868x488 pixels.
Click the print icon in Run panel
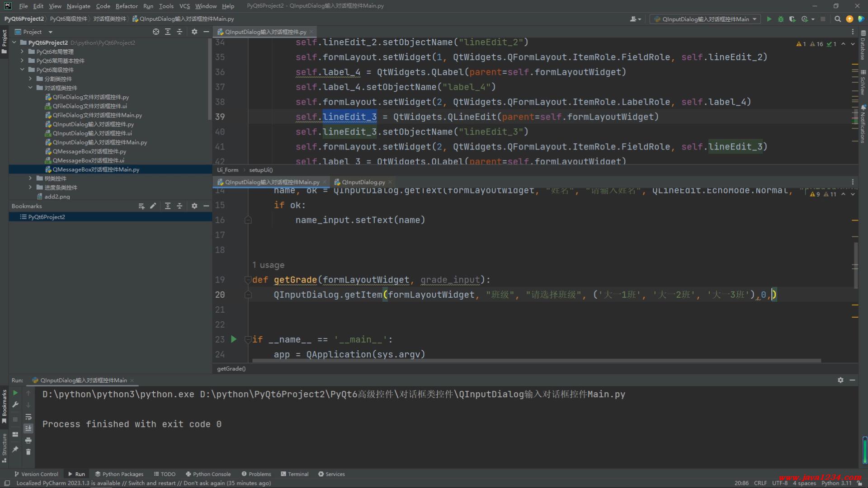click(x=28, y=440)
